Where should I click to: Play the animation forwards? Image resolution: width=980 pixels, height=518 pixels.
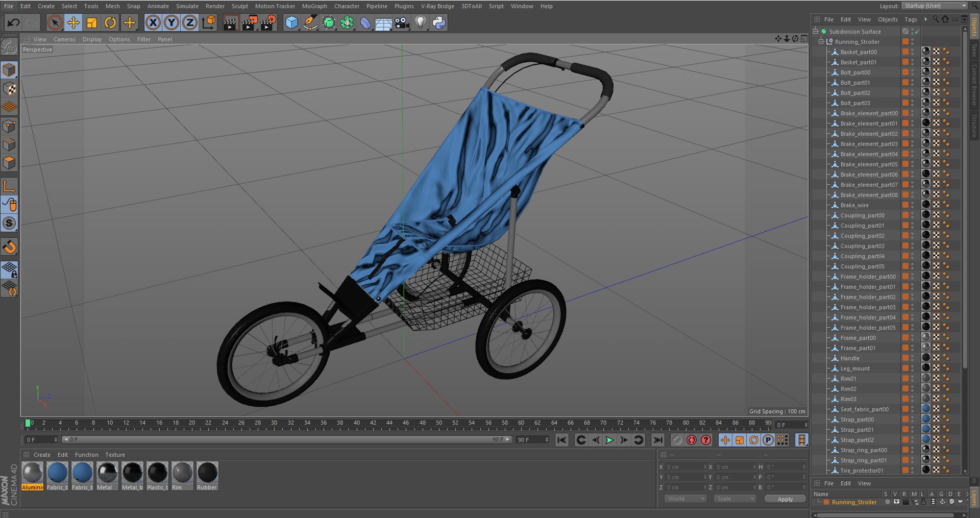(x=609, y=440)
